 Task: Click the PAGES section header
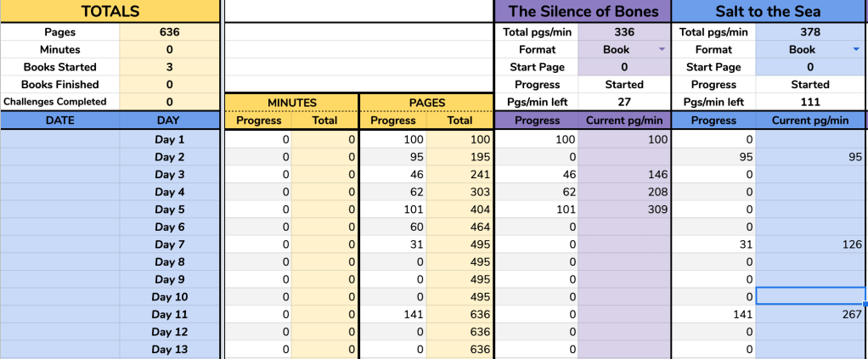click(x=426, y=103)
